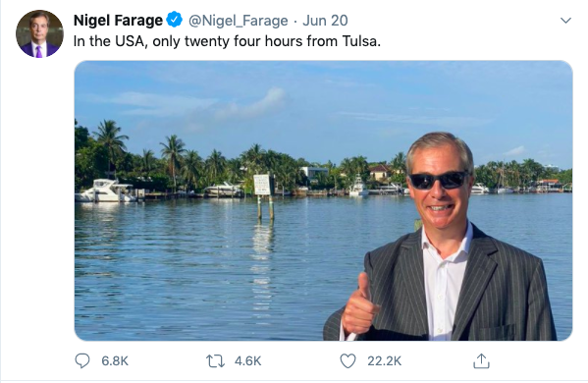Click the white yacht docked at left

click(106, 191)
